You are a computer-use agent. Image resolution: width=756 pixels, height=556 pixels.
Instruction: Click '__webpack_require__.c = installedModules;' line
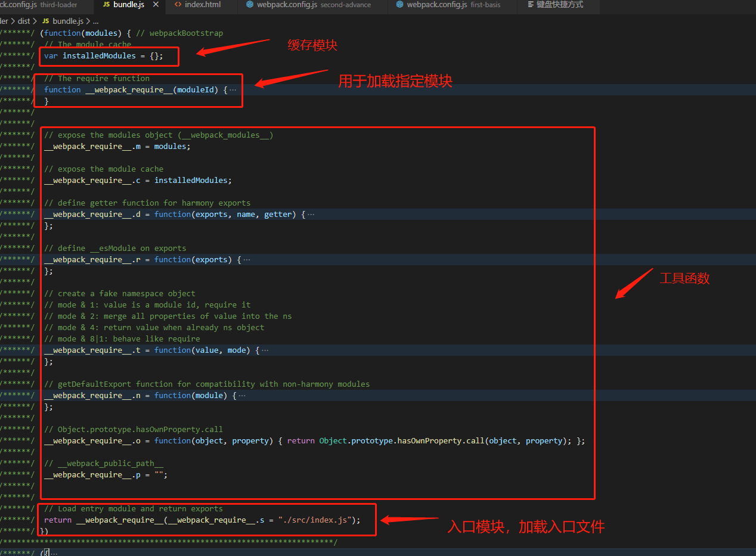tap(138, 180)
